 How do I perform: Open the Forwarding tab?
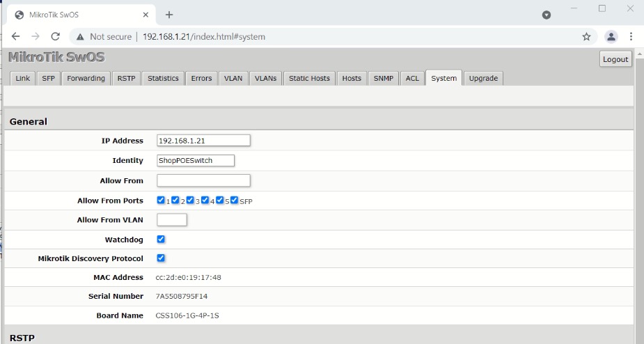(86, 78)
